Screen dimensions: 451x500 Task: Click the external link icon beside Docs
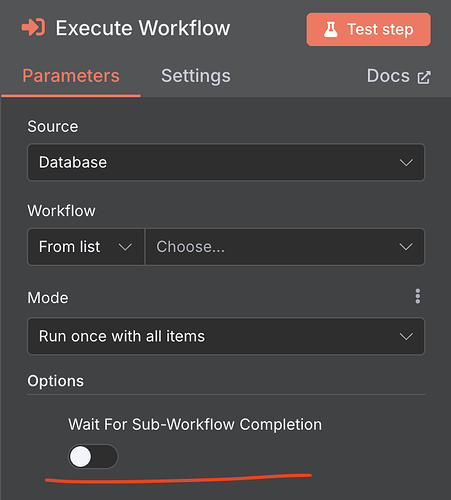point(424,77)
